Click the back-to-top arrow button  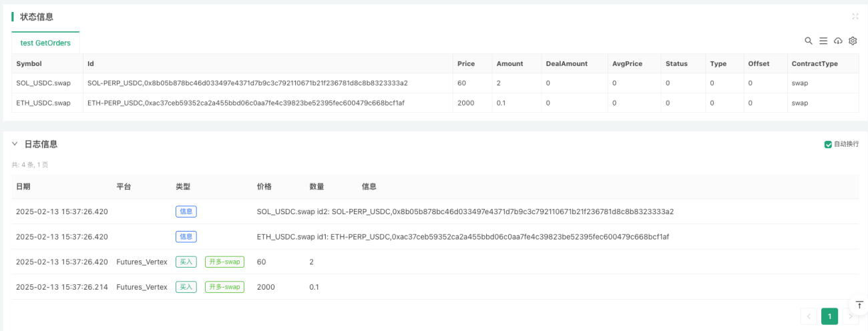859,304
